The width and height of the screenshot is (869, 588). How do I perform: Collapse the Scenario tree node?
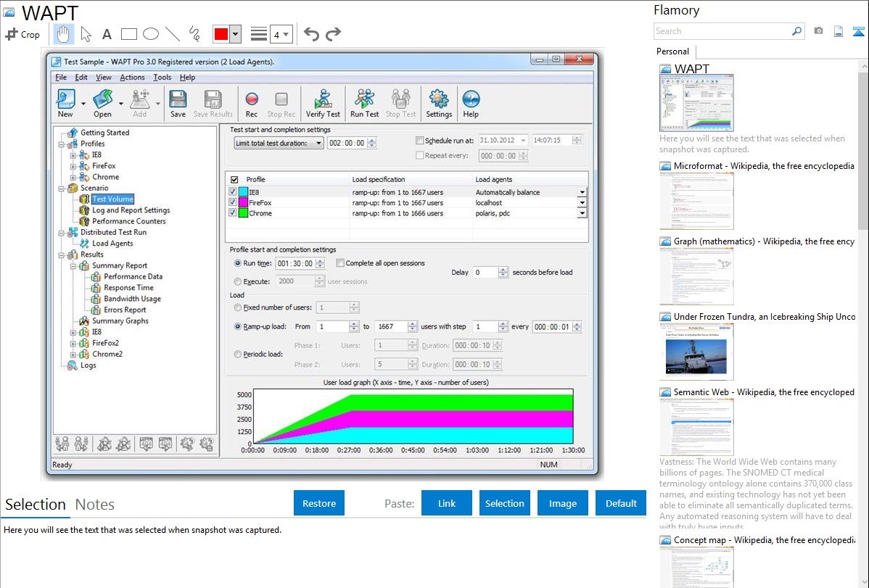coord(62,189)
